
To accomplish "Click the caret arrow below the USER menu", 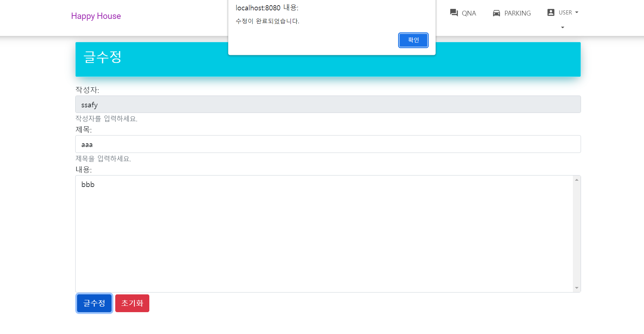I will coord(562,27).
